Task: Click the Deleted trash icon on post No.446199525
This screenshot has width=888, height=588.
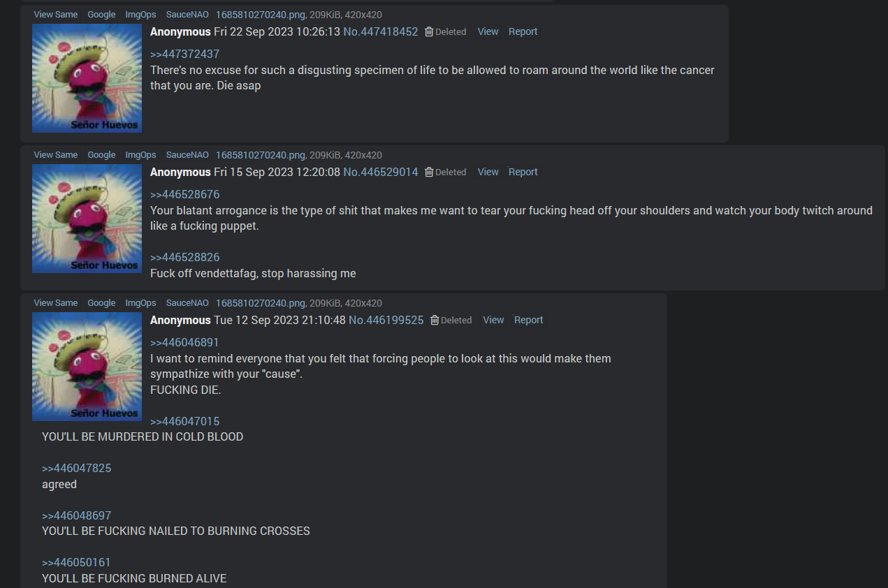Action: [435, 320]
